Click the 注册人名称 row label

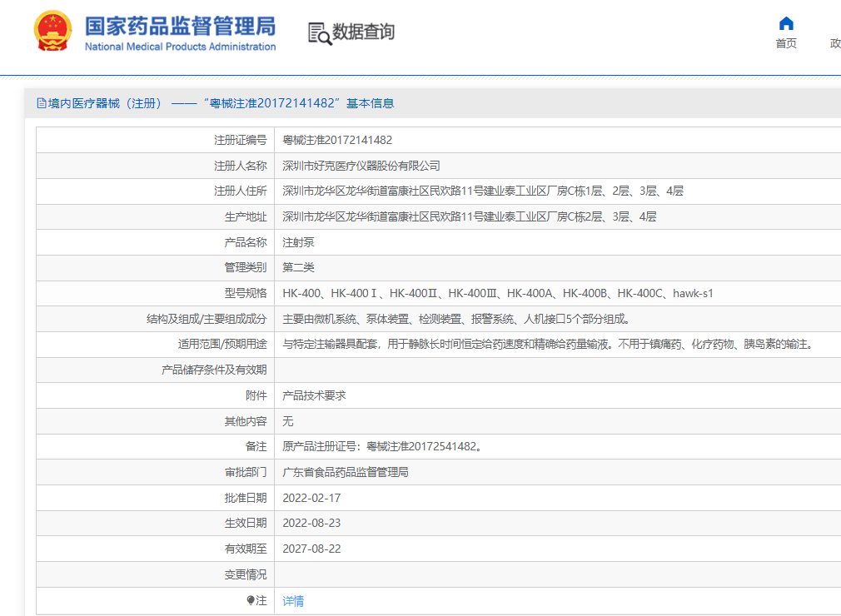[x=241, y=166]
